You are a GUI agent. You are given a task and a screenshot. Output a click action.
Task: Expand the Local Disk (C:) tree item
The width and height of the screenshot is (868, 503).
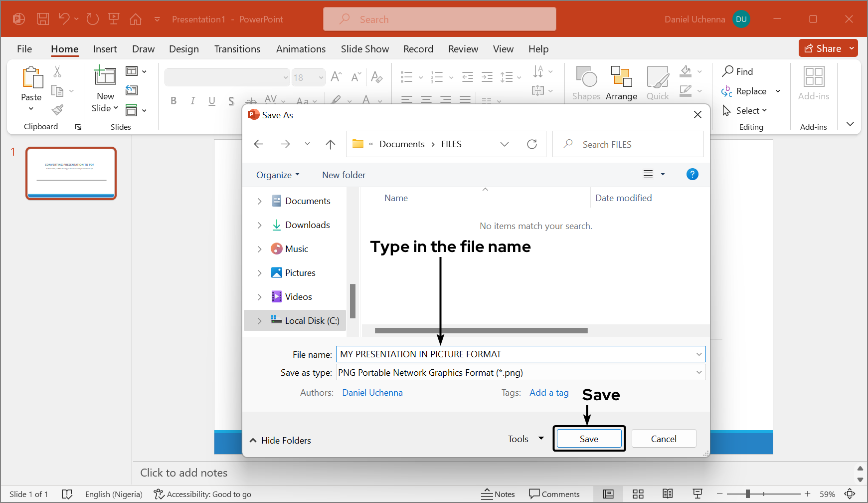[x=259, y=320]
